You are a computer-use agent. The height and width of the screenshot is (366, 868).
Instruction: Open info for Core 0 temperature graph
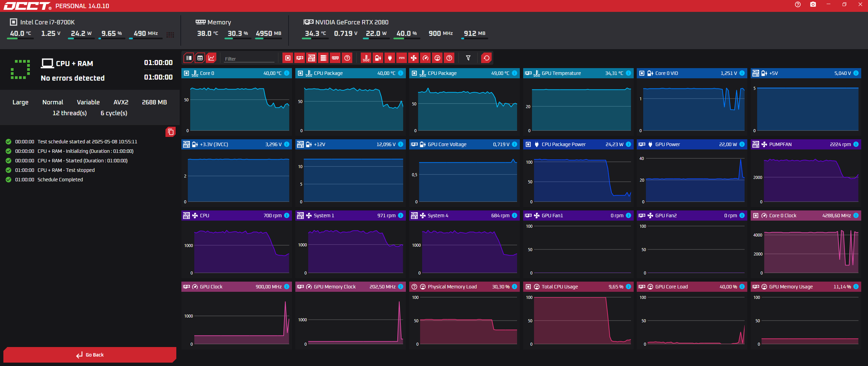tap(287, 73)
